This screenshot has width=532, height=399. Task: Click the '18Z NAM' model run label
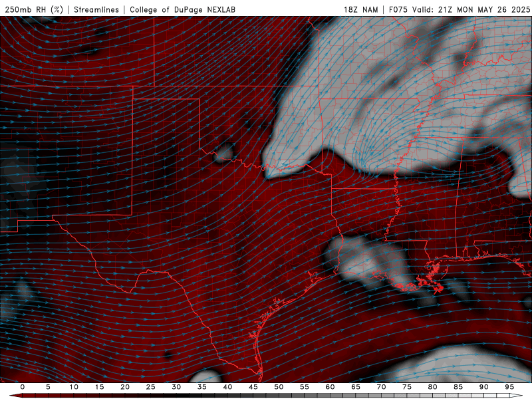click(361, 9)
